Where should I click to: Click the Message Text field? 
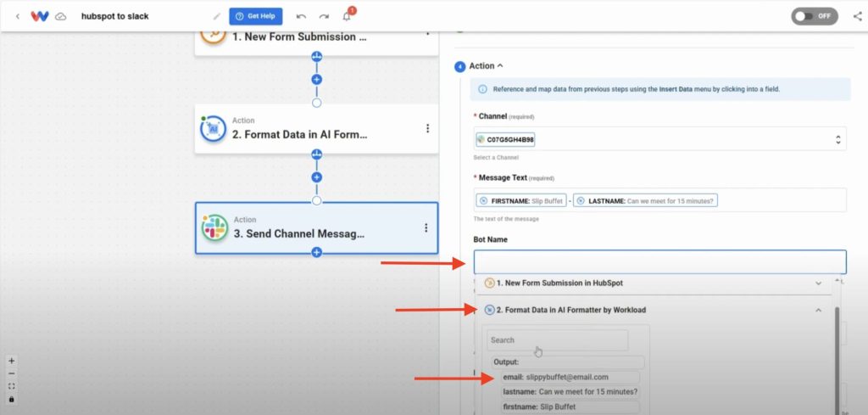tap(659, 200)
